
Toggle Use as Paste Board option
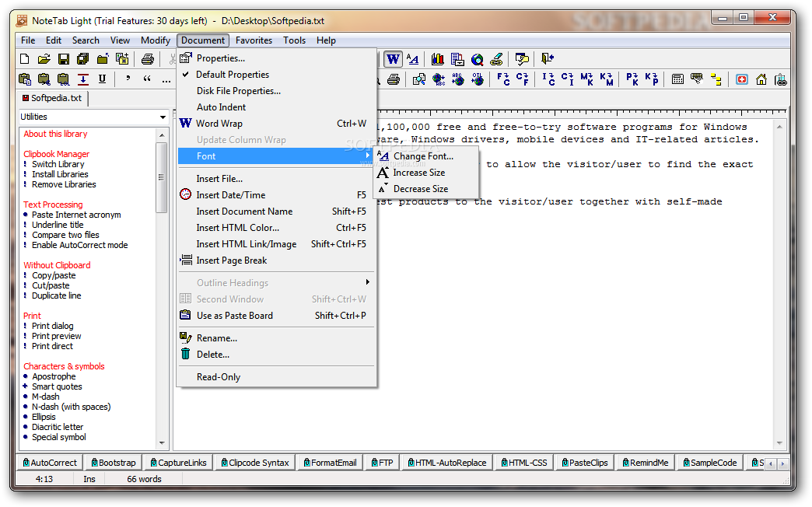pos(277,316)
